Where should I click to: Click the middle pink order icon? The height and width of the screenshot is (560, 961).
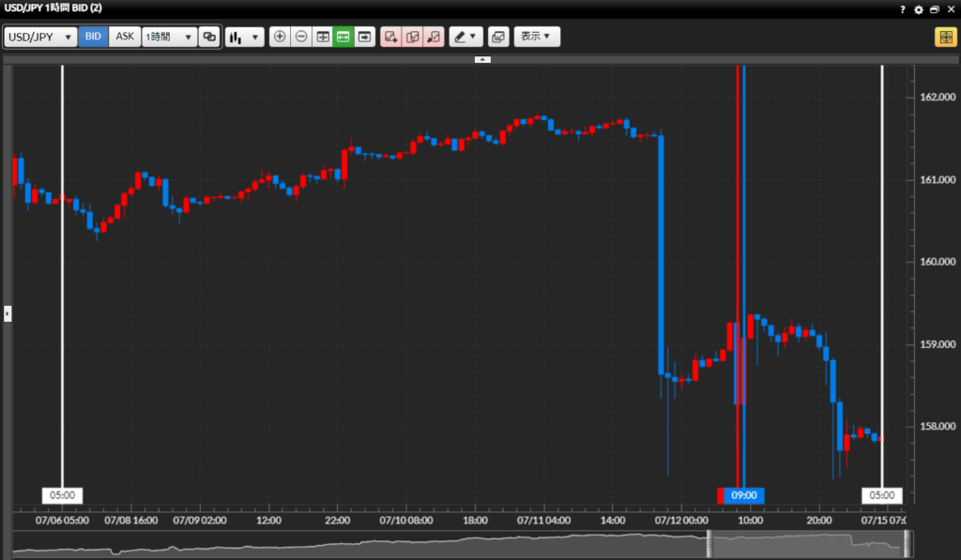coord(412,38)
